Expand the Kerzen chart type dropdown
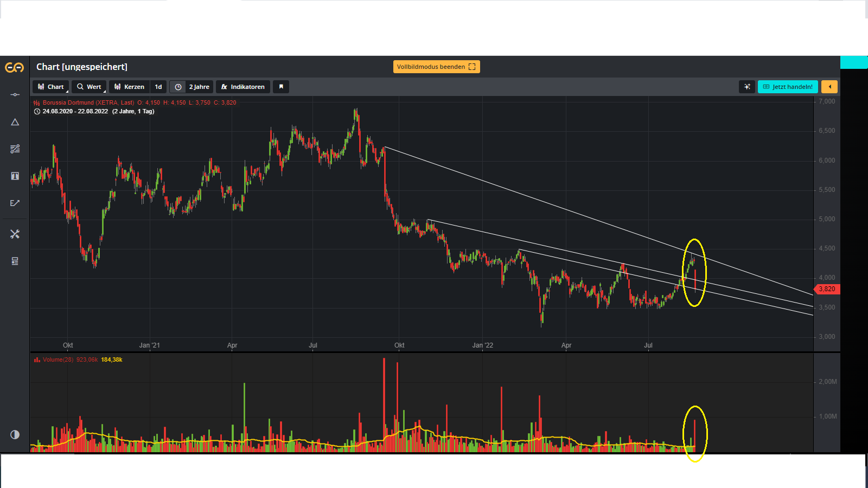This screenshot has width=868, height=488. click(129, 87)
